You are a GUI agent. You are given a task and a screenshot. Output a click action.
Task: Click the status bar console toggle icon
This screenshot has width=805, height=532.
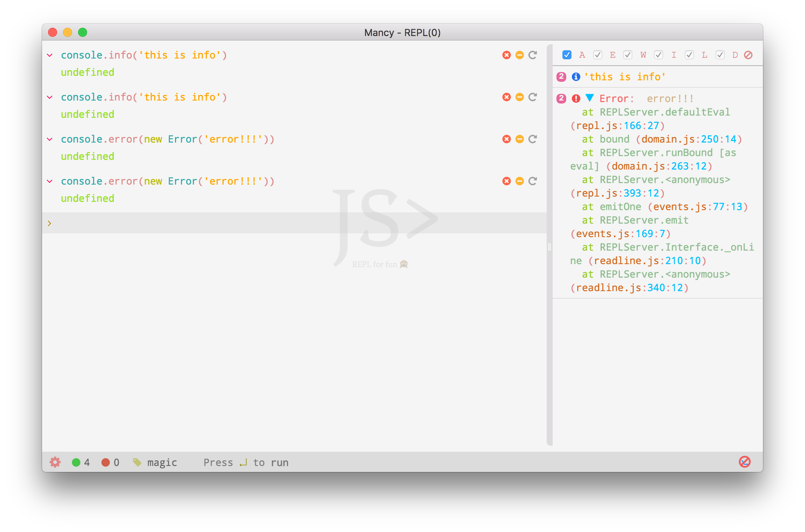point(745,462)
